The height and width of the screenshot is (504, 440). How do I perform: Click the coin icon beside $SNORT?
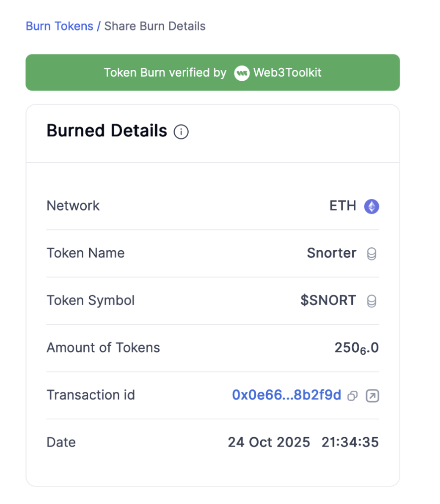tap(372, 301)
